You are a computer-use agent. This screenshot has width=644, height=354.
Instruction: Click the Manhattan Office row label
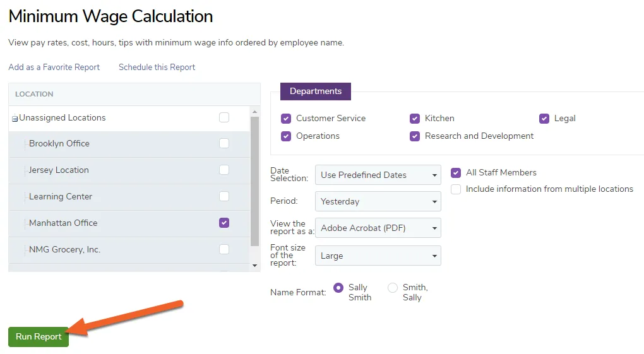point(63,223)
